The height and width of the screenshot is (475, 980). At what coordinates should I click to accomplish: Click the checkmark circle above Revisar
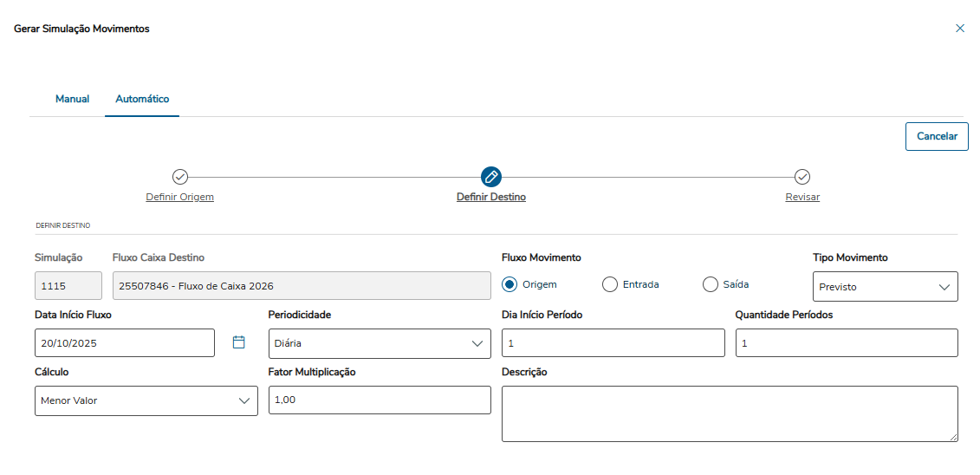click(x=802, y=177)
